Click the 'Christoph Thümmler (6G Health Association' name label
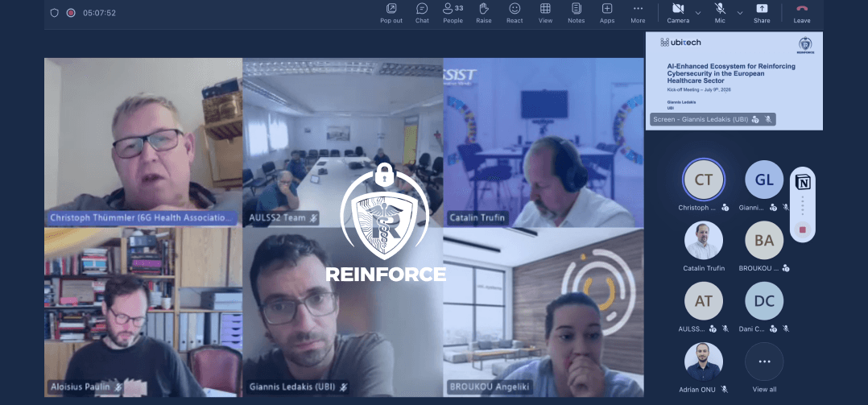This screenshot has width=868, height=405. coord(141,218)
